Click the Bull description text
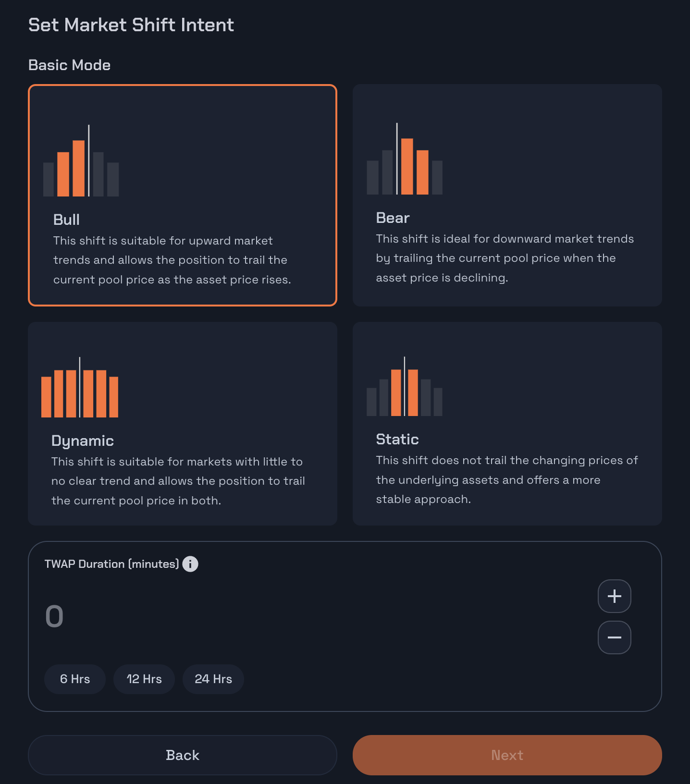This screenshot has width=690, height=784. click(x=172, y=260)
